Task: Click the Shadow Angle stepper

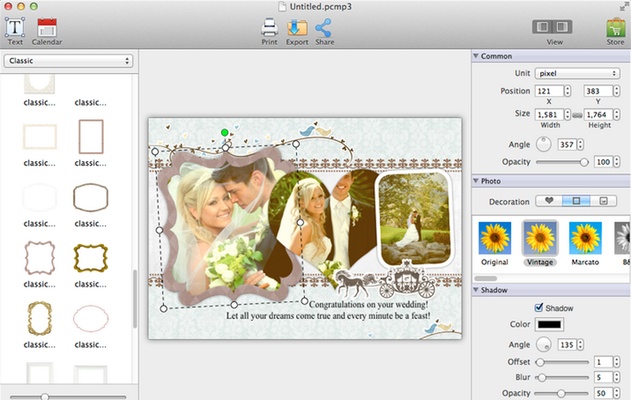Action: (580, 344)
